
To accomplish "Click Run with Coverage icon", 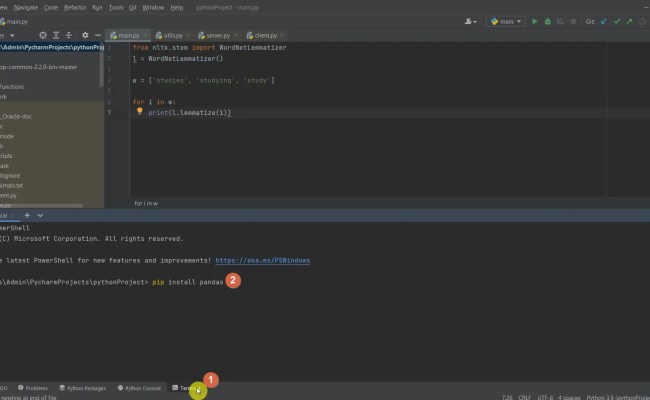I will click(560, 22).
